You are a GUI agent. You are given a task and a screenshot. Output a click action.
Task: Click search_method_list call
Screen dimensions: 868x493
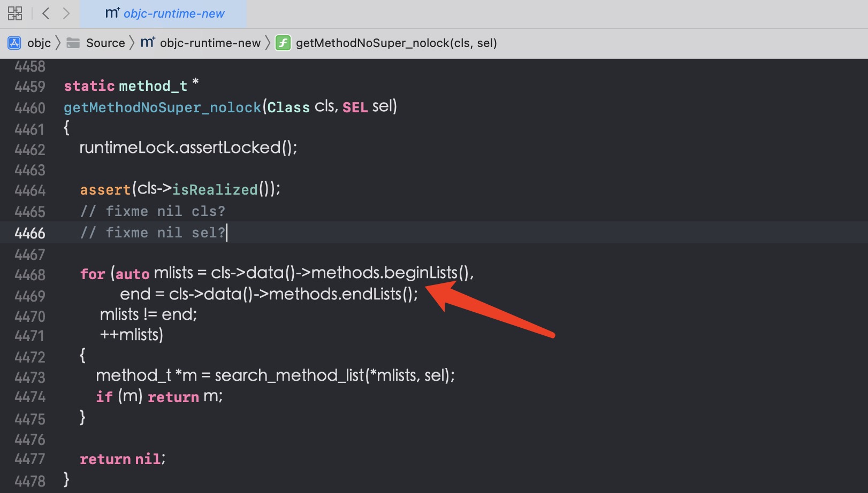tap(290, 375)
